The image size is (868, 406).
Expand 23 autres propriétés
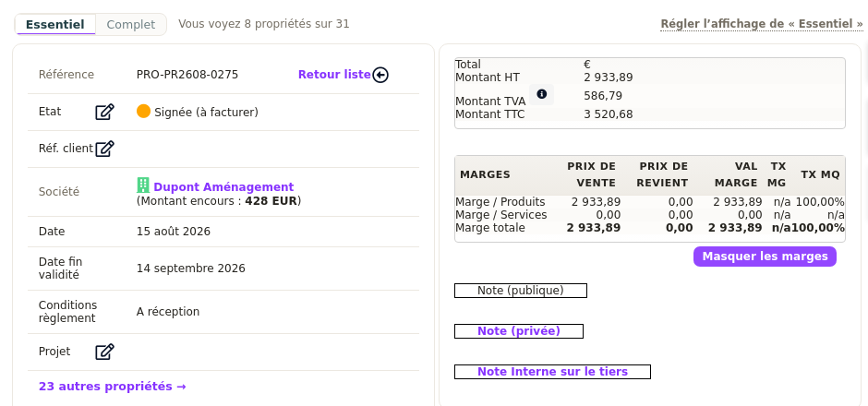coord(113,386)
